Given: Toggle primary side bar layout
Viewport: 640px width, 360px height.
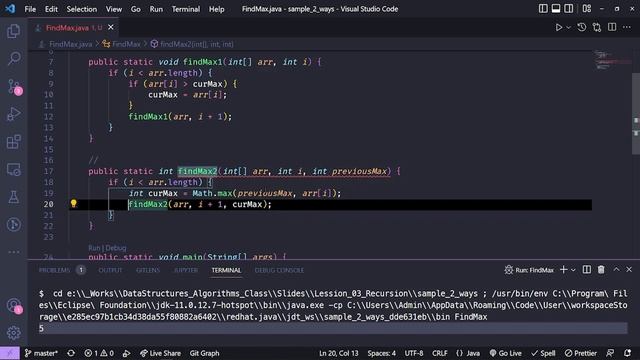Looking at the screenshot, I should [543, 9].
